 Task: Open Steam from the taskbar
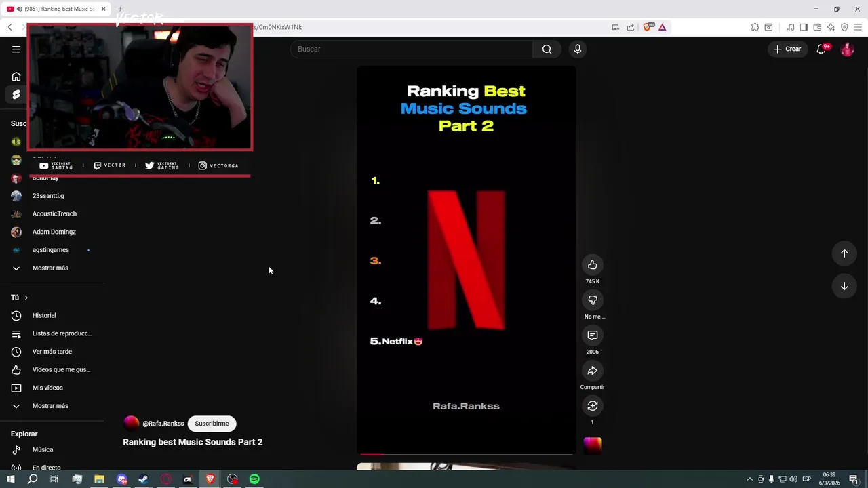[143, 479]
